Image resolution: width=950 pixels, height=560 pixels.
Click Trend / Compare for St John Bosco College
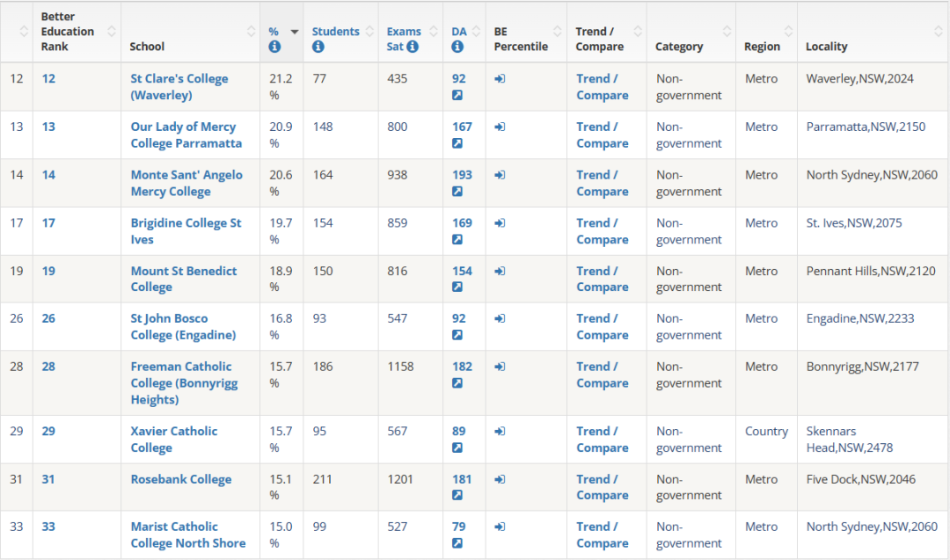tap(603, 326)
